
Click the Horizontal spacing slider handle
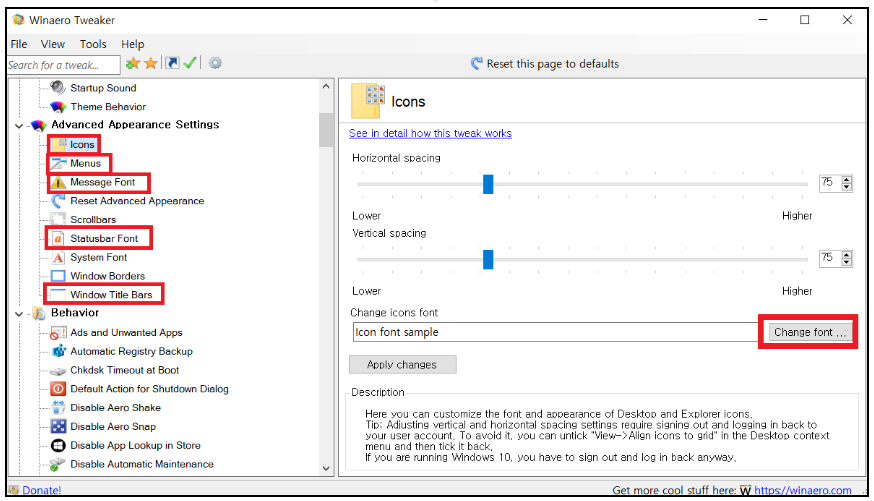(x=488, y=184)
